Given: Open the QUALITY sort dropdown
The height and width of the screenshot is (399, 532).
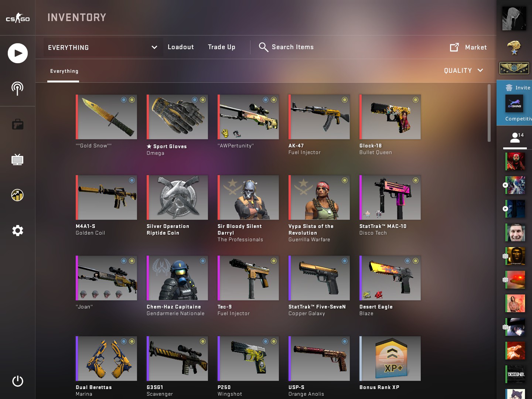Looking at the screenshot, I should pyautogui.click(x=464, y=71).
